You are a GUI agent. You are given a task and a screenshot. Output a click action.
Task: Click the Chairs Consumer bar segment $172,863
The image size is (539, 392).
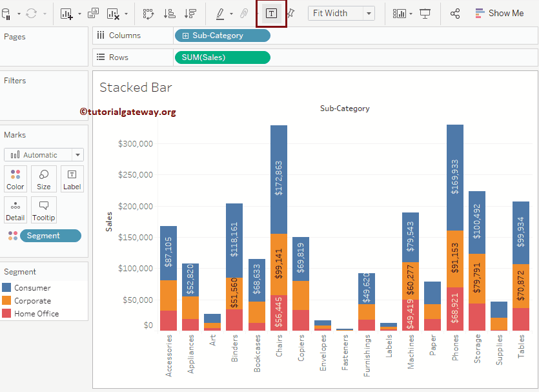click(x=279, y=180)
